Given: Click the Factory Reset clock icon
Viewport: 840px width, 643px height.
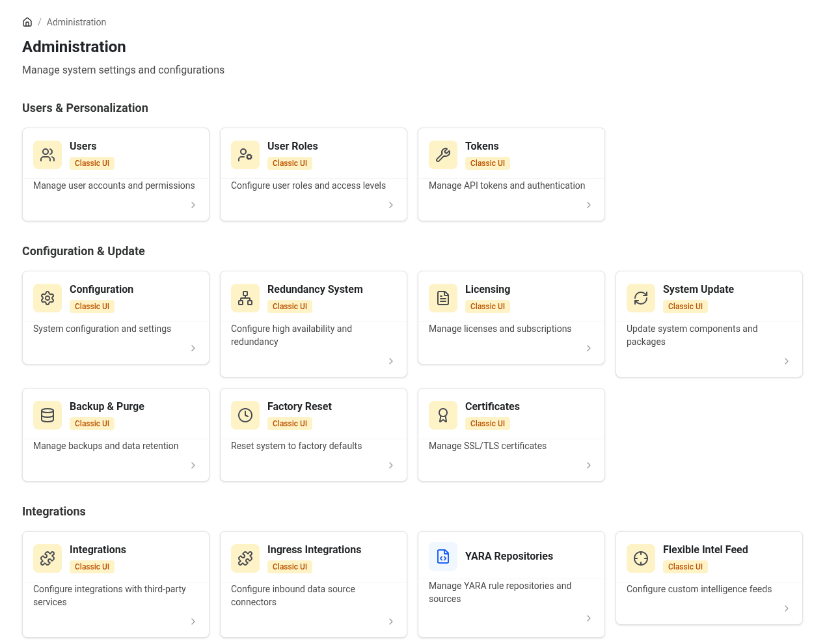Looking at the screenshot, I should (x=245, y=415).
